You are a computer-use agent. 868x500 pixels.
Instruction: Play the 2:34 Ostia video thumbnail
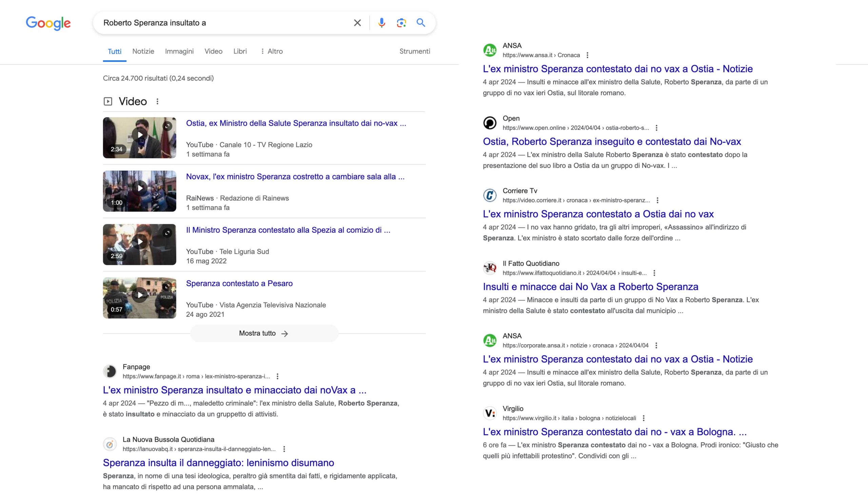point(139,138)
